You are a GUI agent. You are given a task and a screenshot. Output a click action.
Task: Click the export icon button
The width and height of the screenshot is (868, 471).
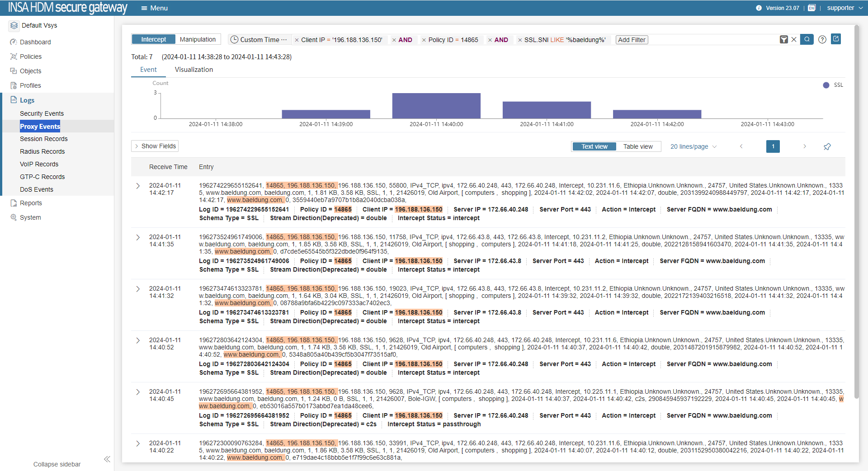[836, 39]
